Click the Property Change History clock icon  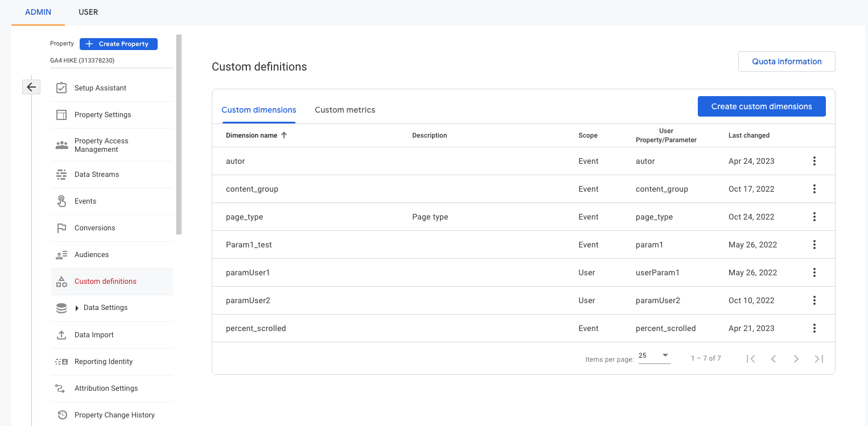point(62,415)
